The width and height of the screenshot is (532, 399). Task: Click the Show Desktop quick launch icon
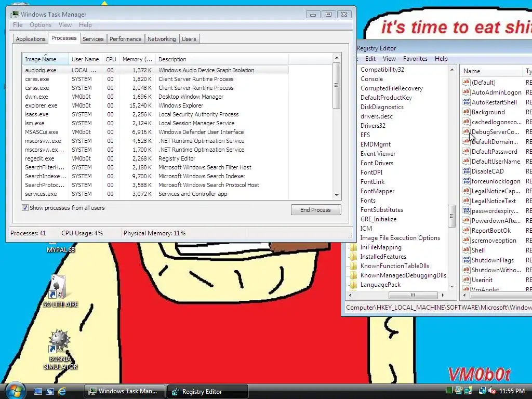click(37, 391)
